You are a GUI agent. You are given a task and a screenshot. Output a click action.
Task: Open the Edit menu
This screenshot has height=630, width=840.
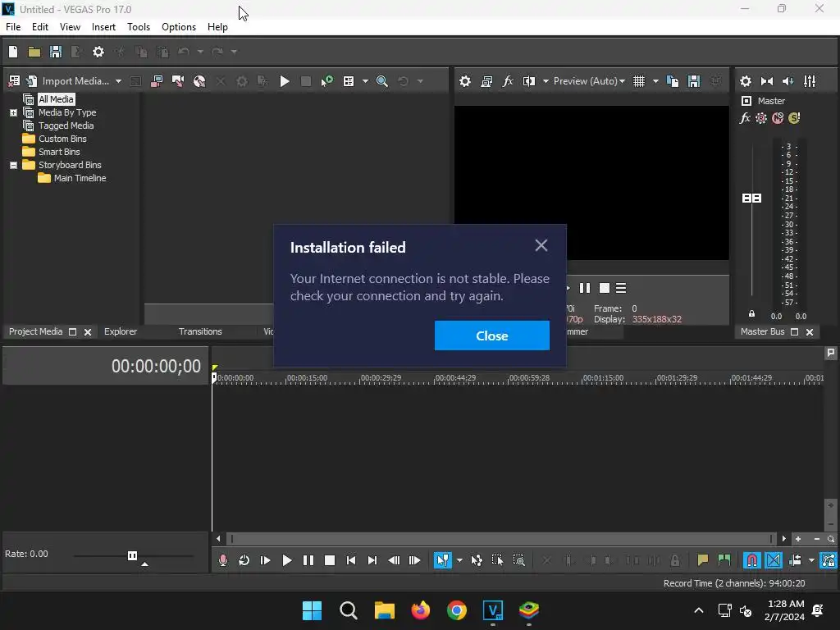tap(40, 27)
